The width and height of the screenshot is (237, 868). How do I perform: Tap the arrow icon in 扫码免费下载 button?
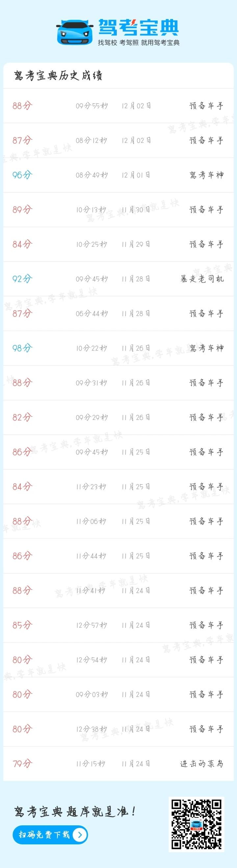pyautogui.click(x=80, y=835)
